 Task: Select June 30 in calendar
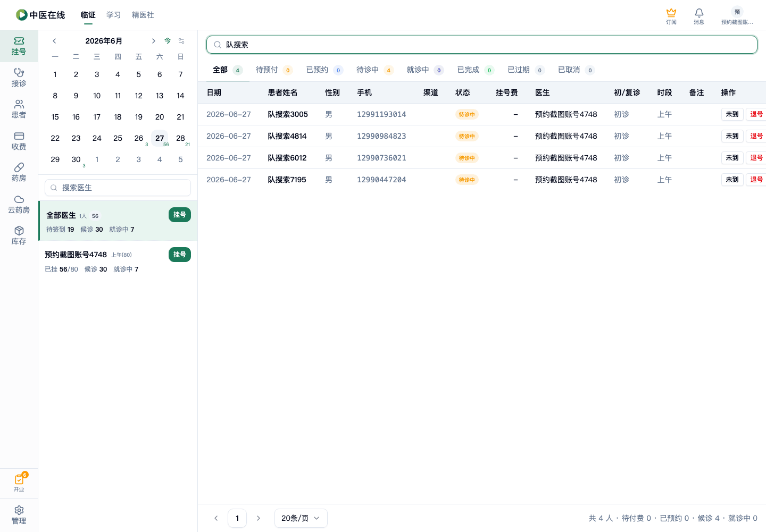(x=76, y=159)
